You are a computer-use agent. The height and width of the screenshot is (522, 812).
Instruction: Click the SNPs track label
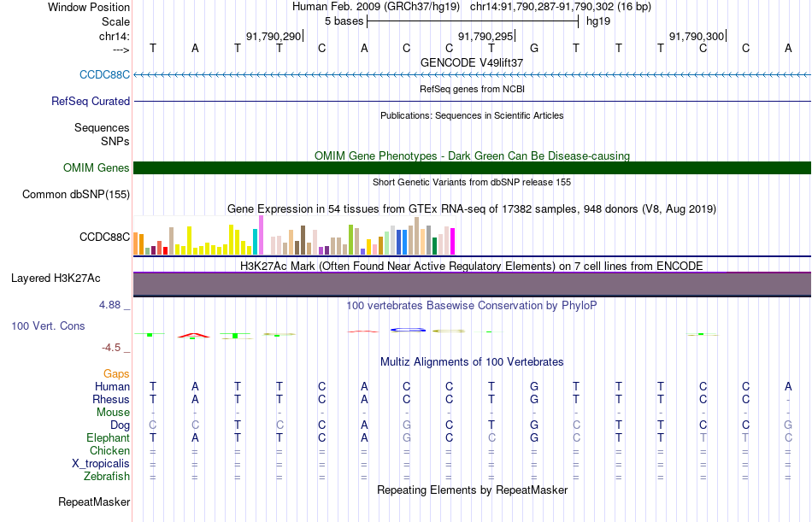pyautogui.click(x=115, y=141)
